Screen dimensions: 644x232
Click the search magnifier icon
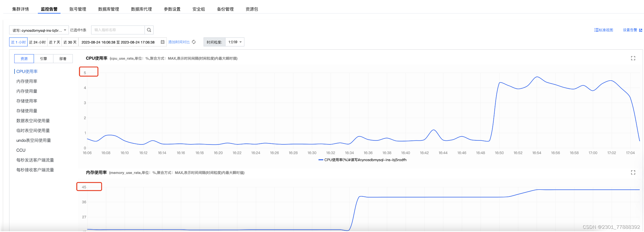tap(149, 30)
